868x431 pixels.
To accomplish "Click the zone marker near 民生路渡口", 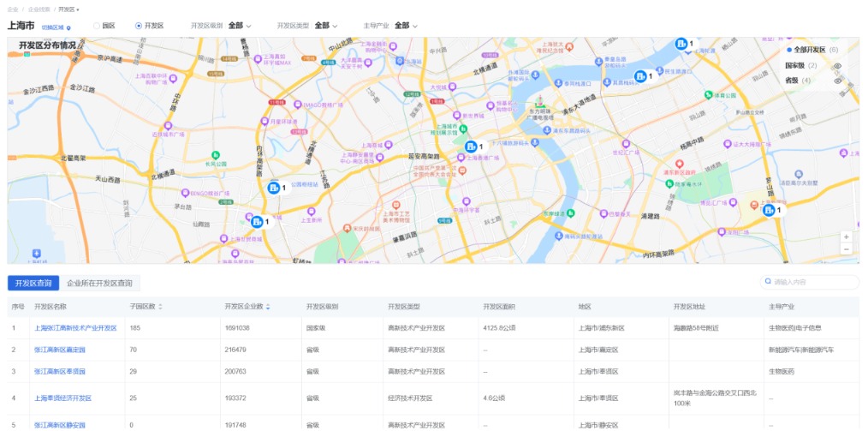I will coord(640,76).
